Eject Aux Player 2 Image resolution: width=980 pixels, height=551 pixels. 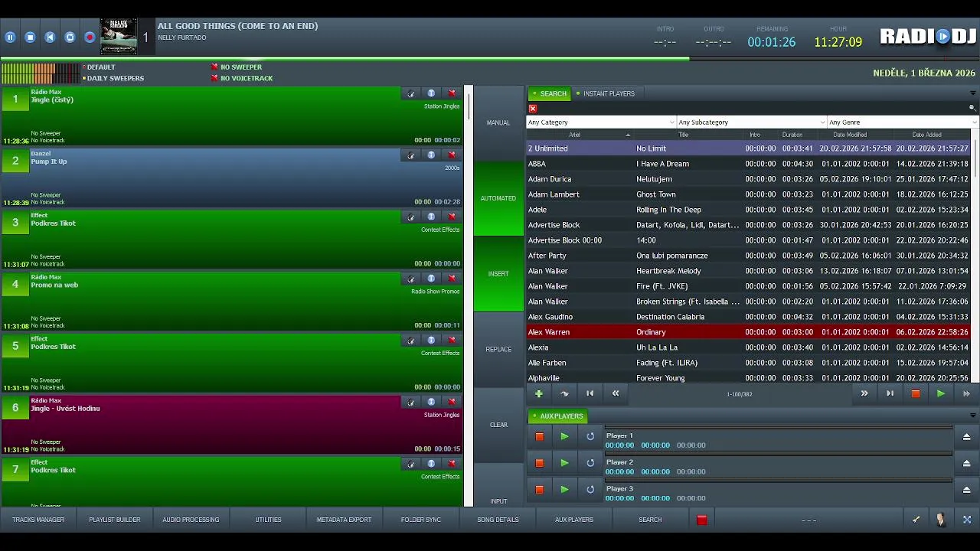tap(966, 463)
